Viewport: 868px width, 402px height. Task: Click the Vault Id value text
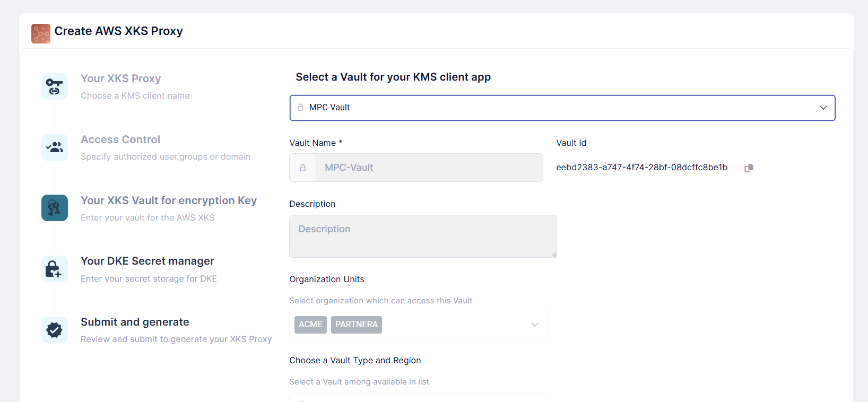click(642, 168)
